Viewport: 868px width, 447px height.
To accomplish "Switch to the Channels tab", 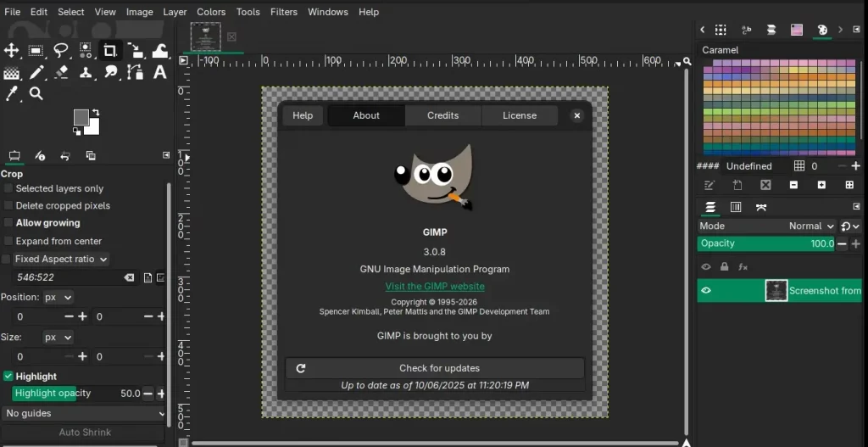I will (x=736, y=207).
